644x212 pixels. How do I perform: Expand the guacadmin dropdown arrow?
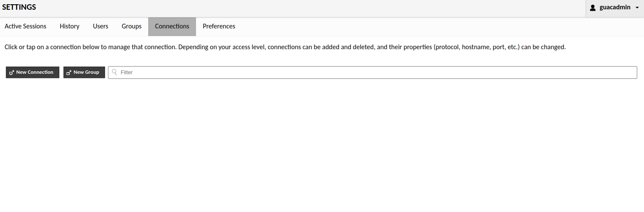pos(637,8)
